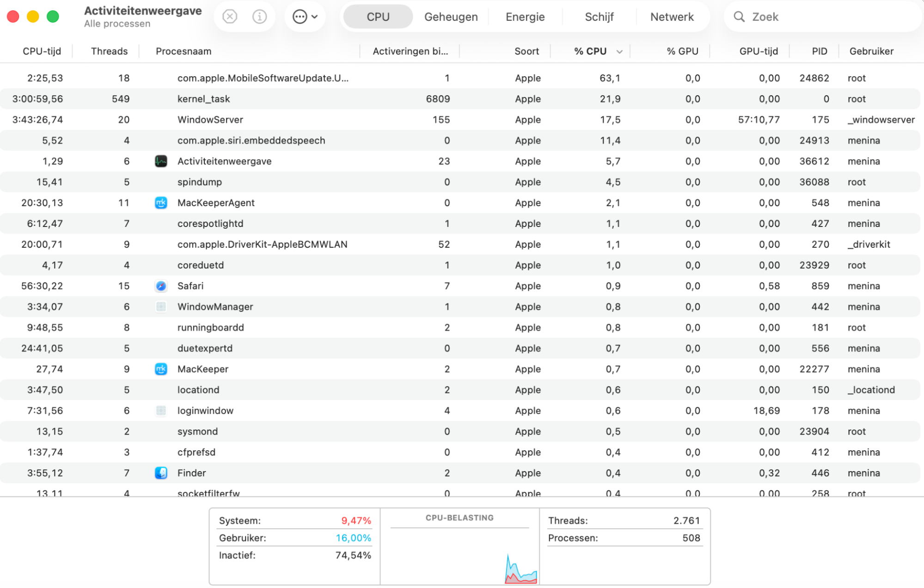Select the runningboardd process
This screenshot has width=924, height=588.
[x=211, y=328]
